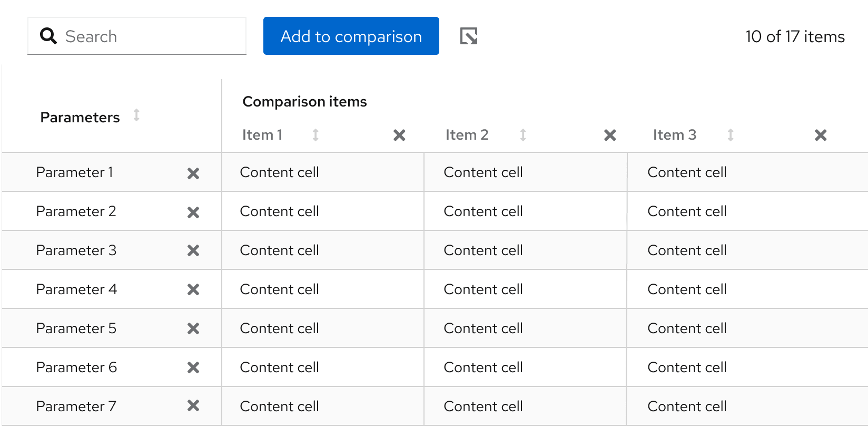The image size is (868, 426).
Task: Remove the Parameter 2 row
Action: [193, 212]
